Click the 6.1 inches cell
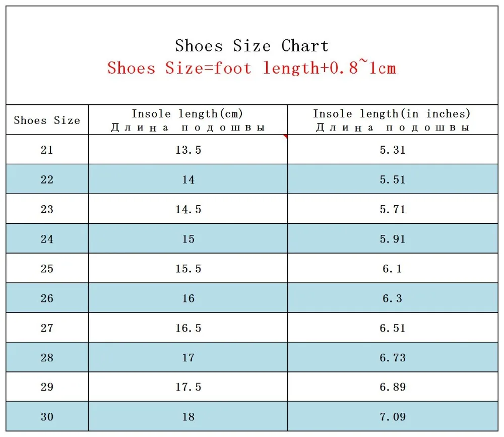Viewport: 504px width, 437px height. (x=393, y=268)
